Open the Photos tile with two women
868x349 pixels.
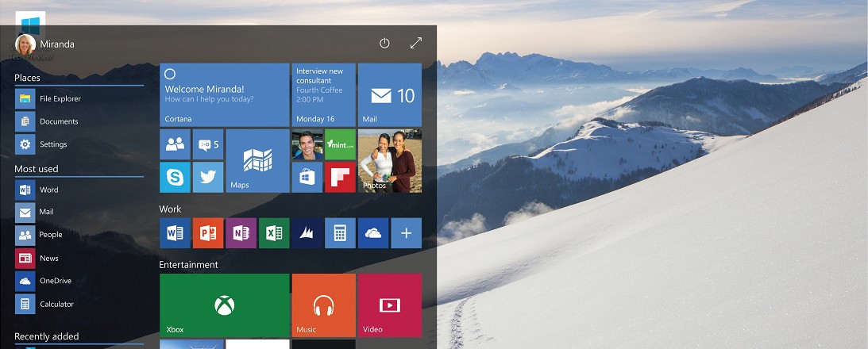[x=390, y=161]
